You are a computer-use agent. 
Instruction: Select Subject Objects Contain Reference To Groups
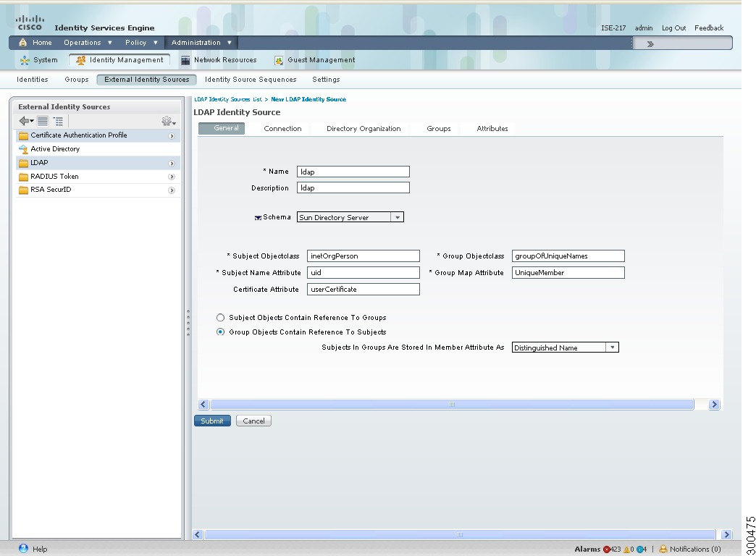click(x=220, y=317)
